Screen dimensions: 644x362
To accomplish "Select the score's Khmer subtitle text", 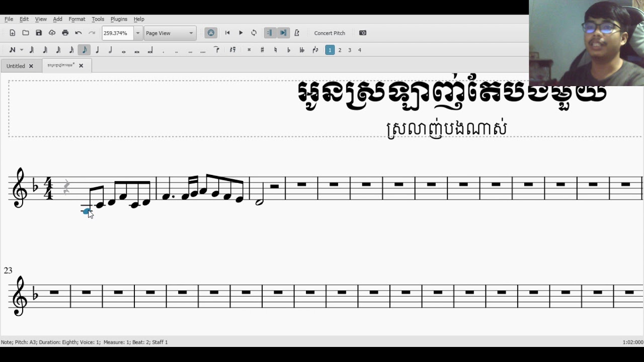I will [446, 129].
